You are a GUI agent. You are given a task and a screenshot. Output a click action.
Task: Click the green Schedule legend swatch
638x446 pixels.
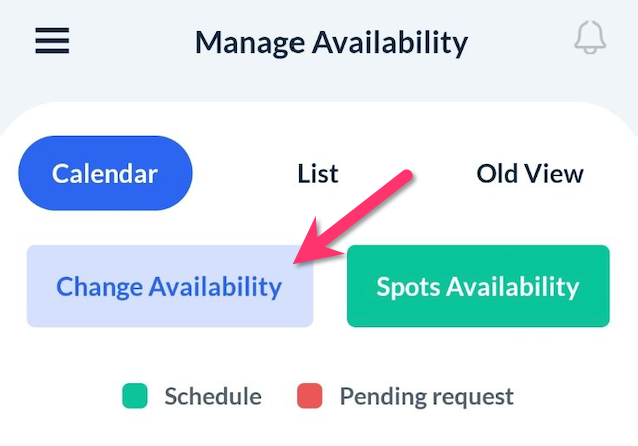click(135, 396)
